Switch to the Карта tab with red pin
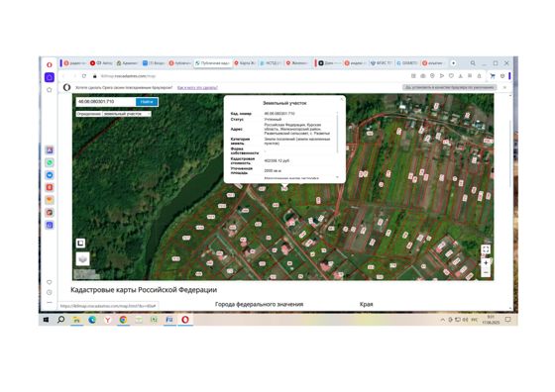This screenshot has height=392, width=555. (x=245, y=63)
